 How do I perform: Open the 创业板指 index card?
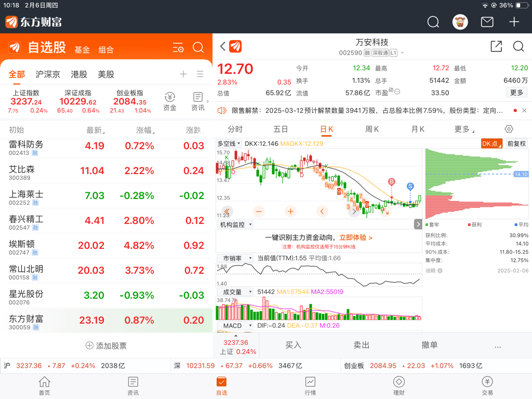130,101
